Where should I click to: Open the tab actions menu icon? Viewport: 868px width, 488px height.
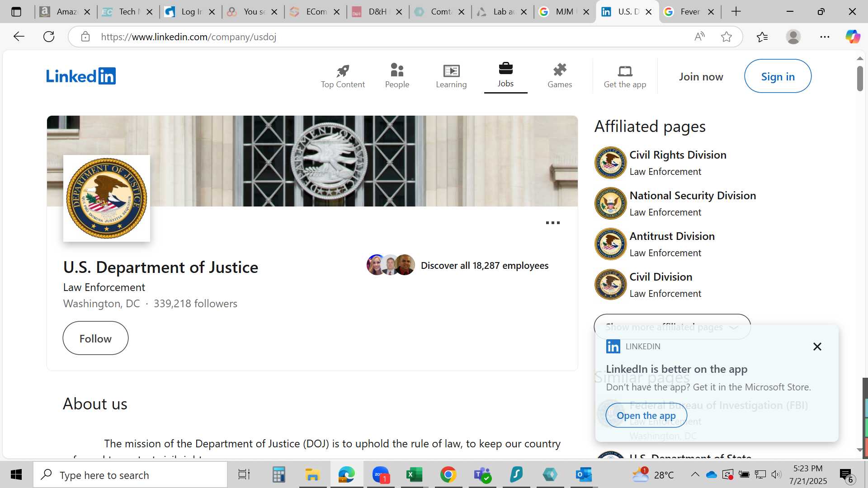click(x=16, y=12)
